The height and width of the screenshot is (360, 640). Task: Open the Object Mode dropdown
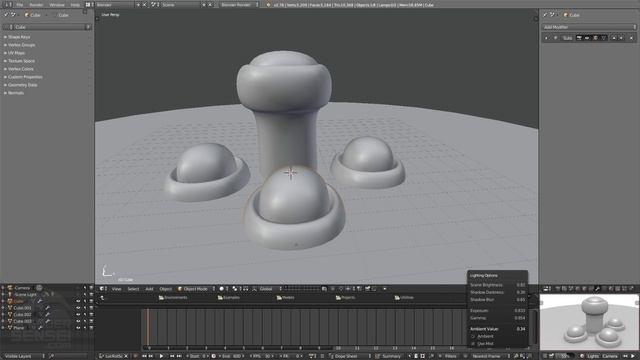point(196,289)
